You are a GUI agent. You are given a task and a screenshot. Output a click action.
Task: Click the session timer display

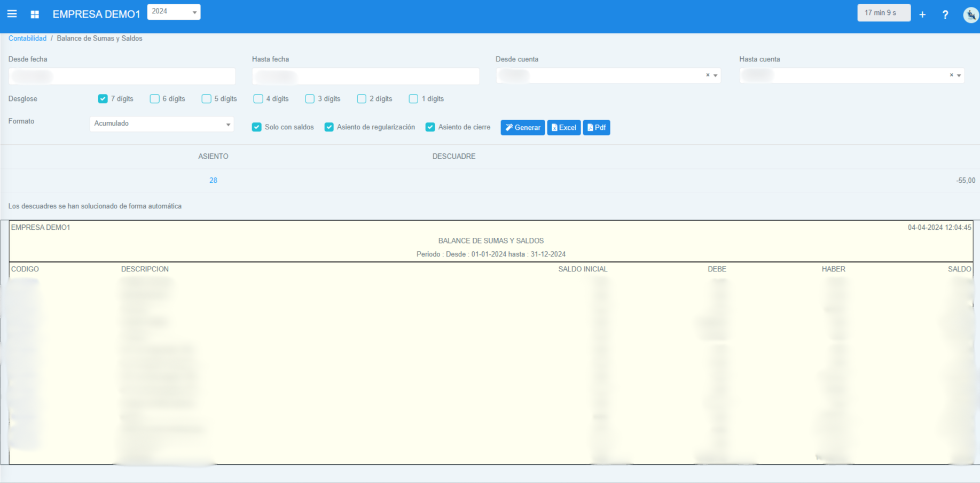[x=883, y=13]
